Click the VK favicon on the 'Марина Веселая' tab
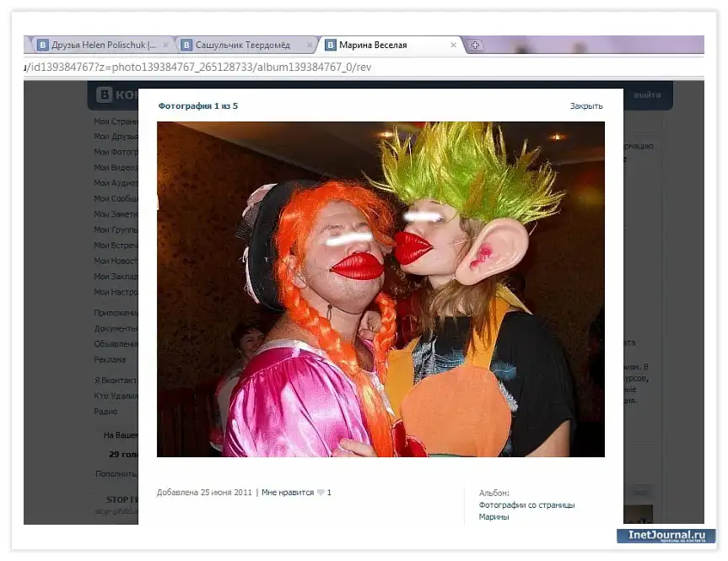The image size is (728, 561). pyautogui.click(x=331, y=46)
